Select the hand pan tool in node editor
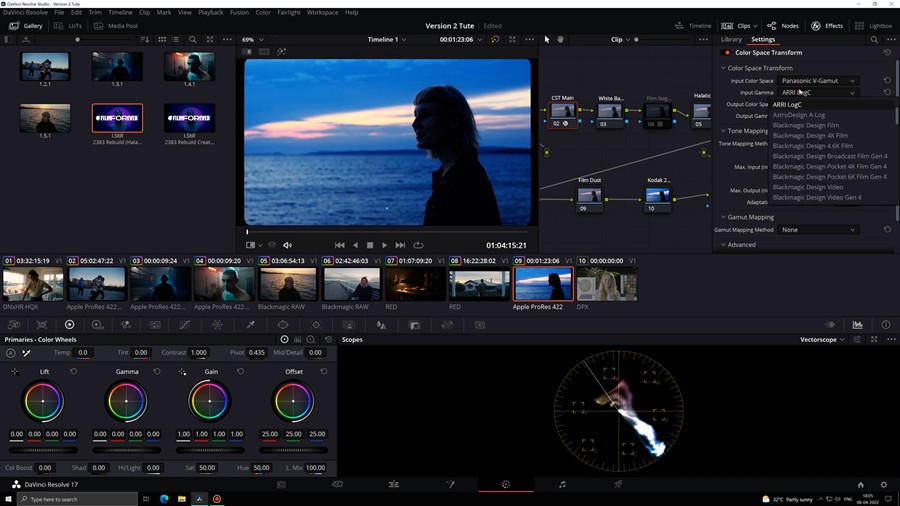This screenshot has height=506, width=900. [560, 40]
